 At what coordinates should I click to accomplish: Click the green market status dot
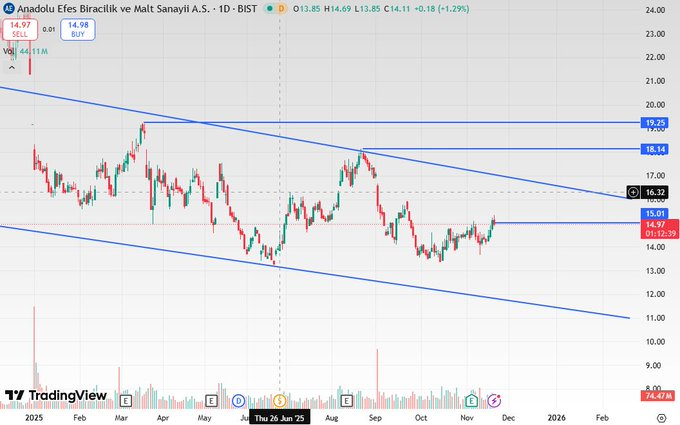click(270, 8)
